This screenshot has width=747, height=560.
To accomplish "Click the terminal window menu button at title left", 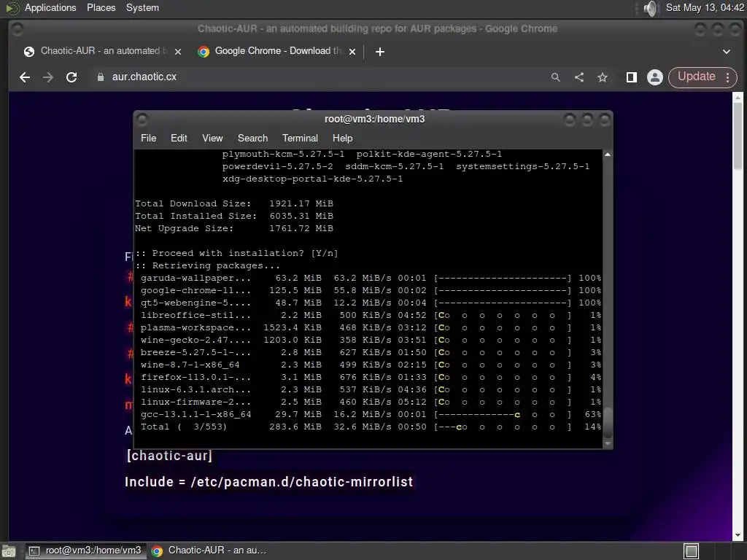I will pyautogui.click(x=142, y=120).
